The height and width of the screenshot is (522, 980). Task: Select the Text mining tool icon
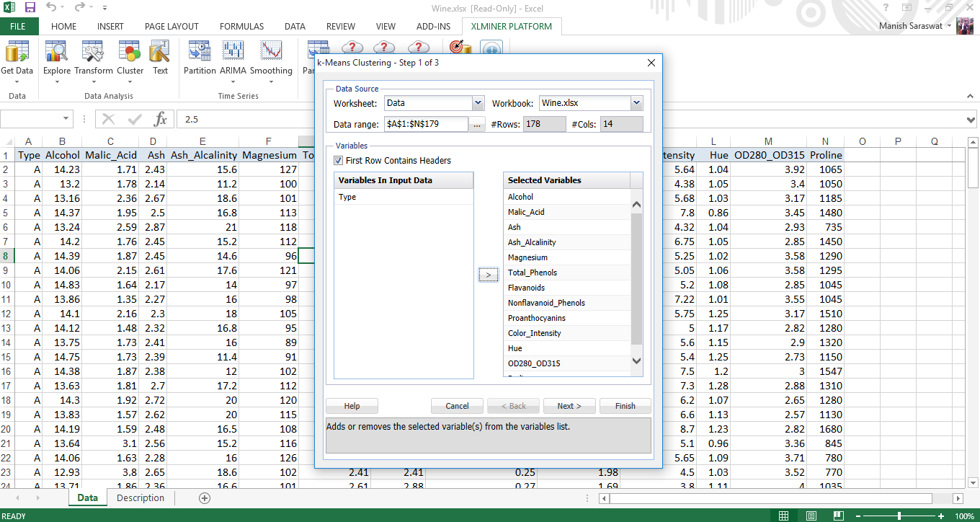[160, 58]
